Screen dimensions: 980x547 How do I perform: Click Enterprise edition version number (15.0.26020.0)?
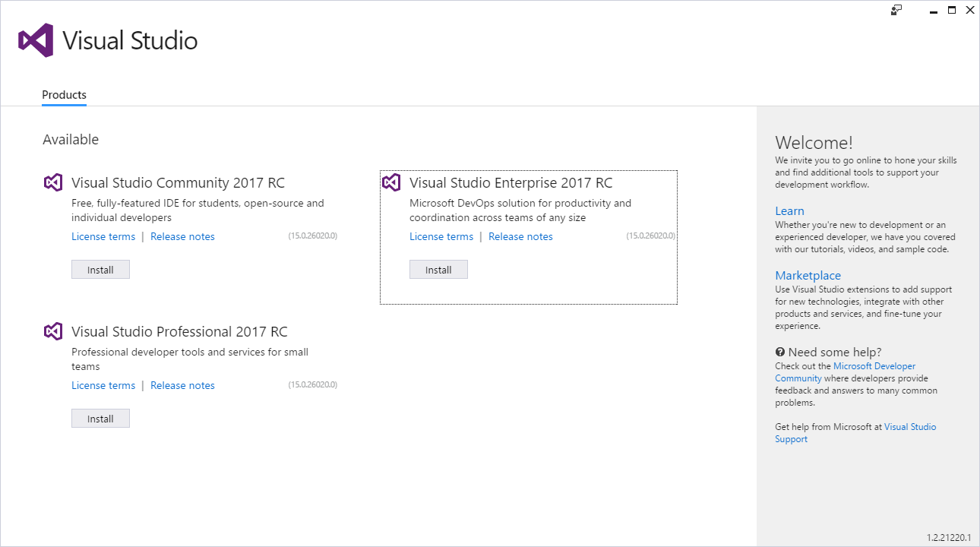tap(650, 236)
